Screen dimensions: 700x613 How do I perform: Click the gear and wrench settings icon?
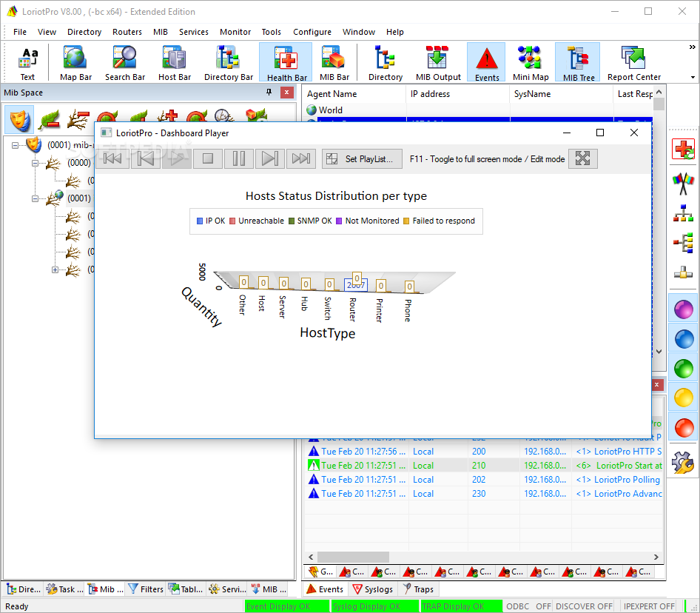tap(683, 463)
